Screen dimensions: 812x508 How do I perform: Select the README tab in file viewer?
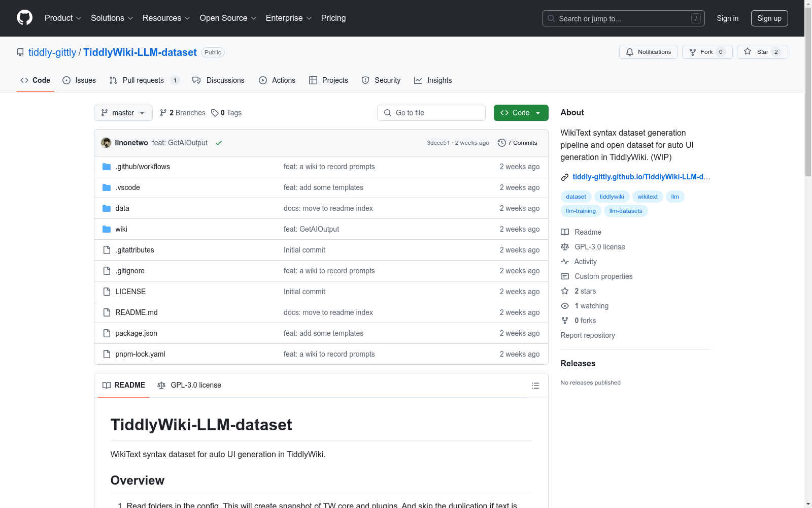point(124,385)
